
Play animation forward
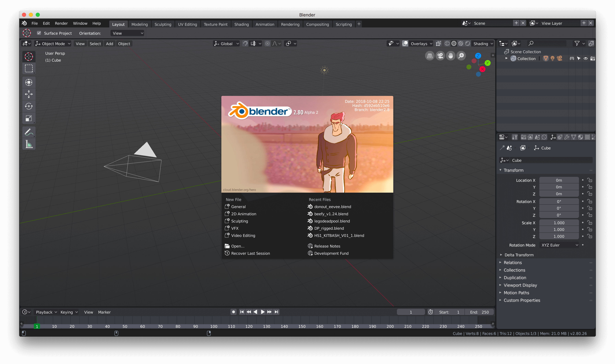coord(263,312)
